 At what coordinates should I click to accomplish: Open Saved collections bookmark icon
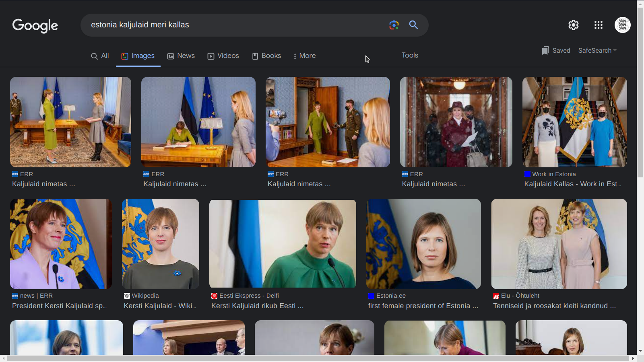point(545,50)
